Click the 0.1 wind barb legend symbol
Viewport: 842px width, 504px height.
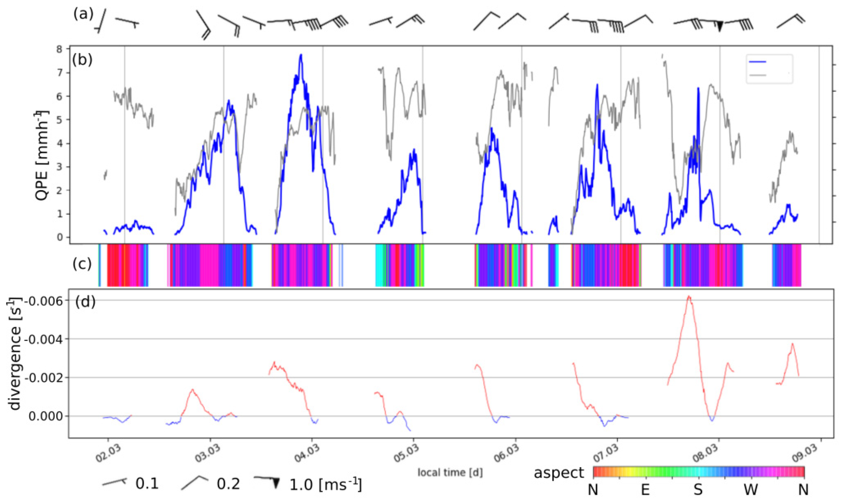click(x=115, y=482)
